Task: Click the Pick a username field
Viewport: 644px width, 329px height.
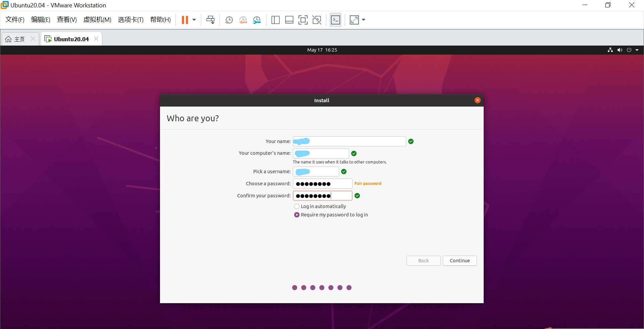Action: [x=316, y=172]
